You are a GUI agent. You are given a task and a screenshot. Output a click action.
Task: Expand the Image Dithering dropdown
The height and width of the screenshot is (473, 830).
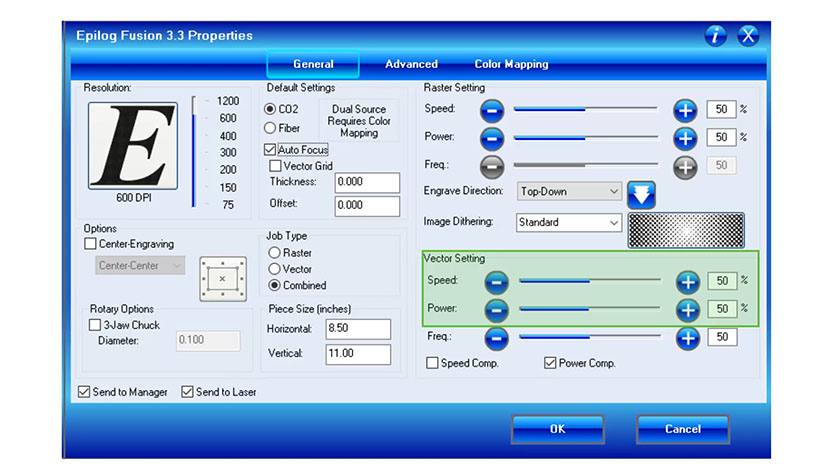pyautogui.click(x=569, y=223)
